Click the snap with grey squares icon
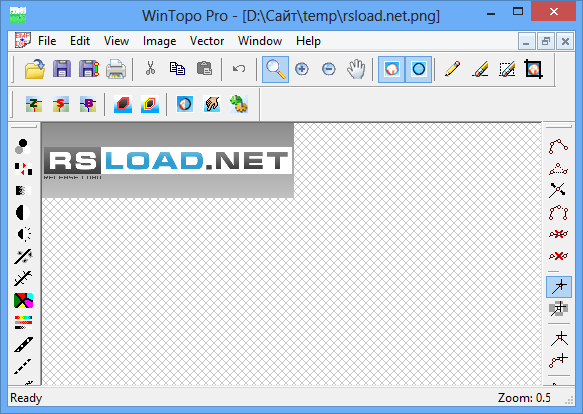Viewport: 583px width, 414px height. coord(558,308)
